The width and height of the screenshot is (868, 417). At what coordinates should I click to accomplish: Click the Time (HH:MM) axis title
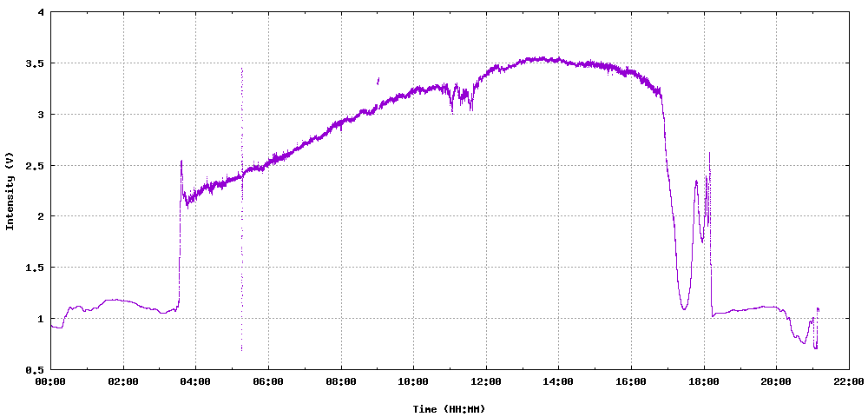click(449, 409)
